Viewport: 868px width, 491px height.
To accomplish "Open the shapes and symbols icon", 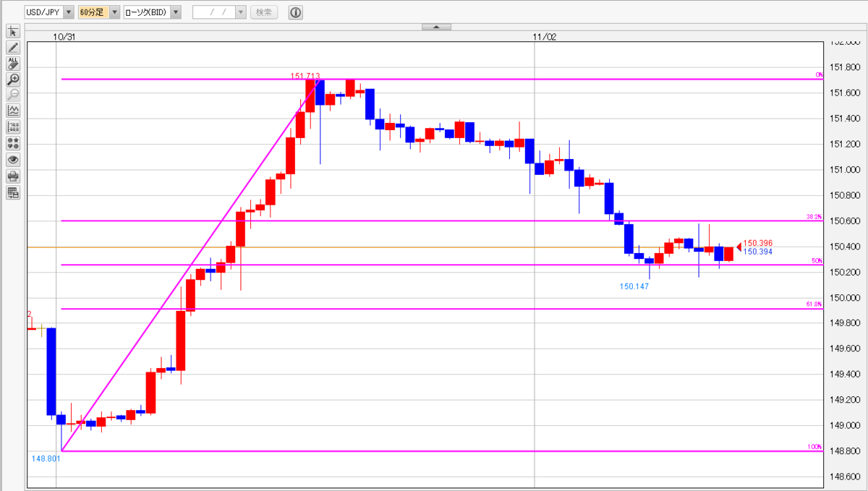I will click(13, 143).
